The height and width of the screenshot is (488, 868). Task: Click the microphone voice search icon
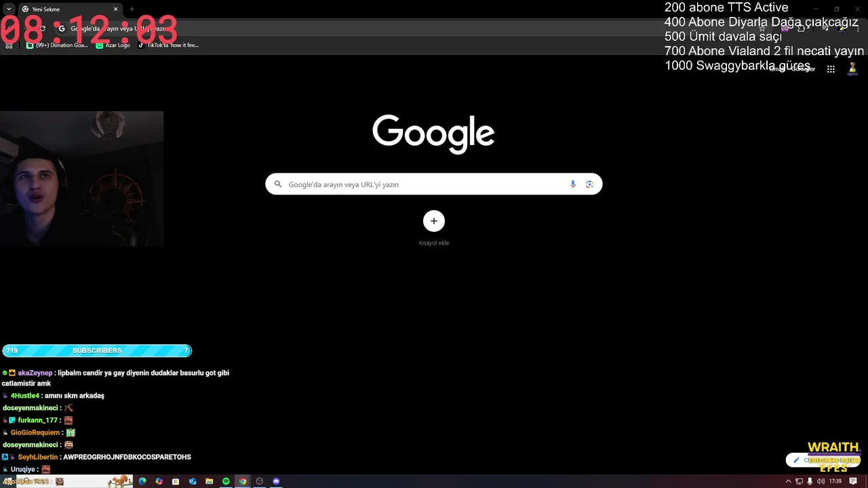tap(573, 184)
